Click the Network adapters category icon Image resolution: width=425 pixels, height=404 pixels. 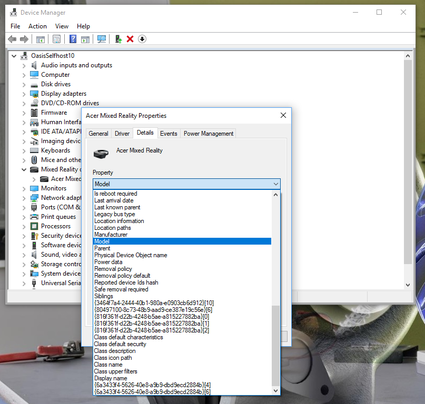[x=34, y=198]
